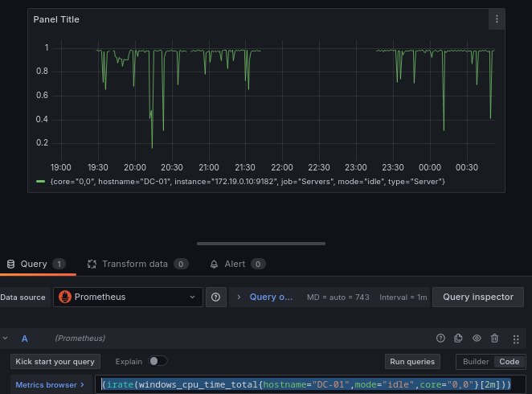The image size is (532, 394).
Task: Delete query A with trash icon
Action: (x=495, y=339)
